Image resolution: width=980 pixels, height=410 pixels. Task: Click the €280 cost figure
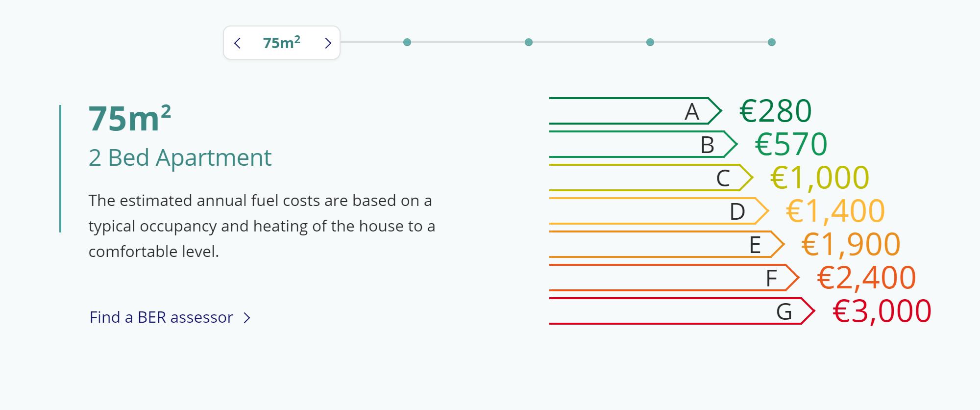(x=776, y=111)
